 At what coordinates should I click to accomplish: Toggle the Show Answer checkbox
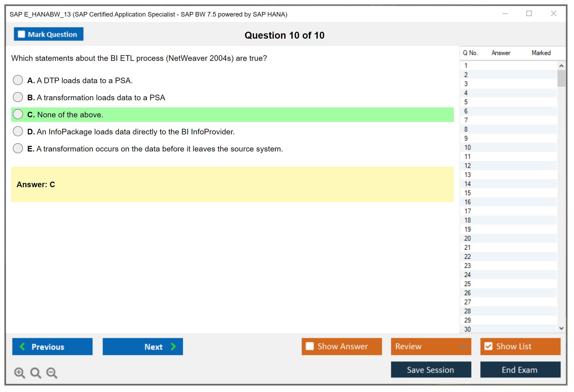[x=310, y=346]
